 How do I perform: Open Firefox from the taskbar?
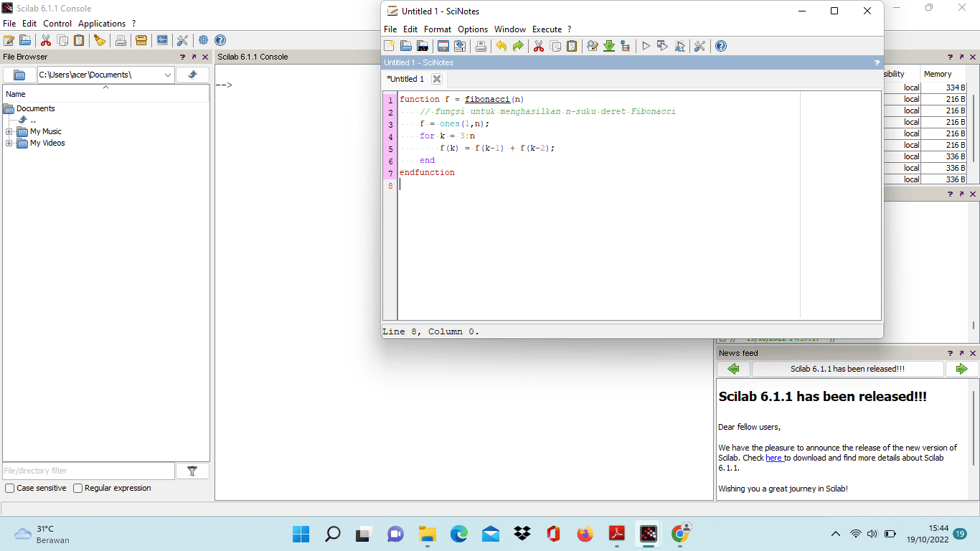(x=585, y=534)
